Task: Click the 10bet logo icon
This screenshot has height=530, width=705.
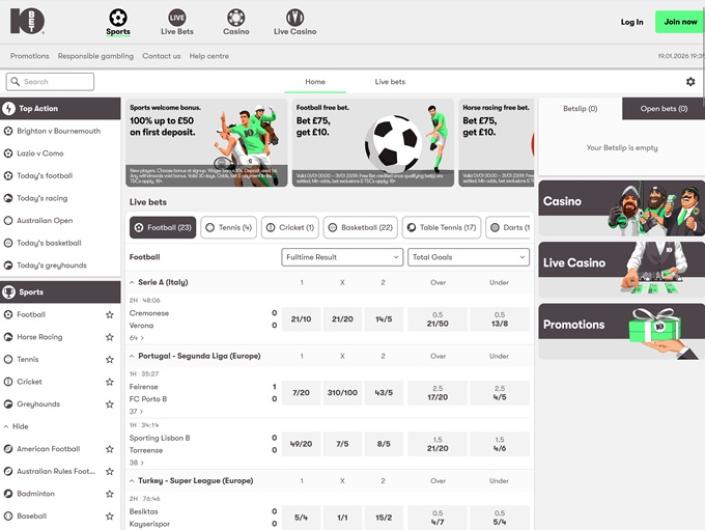Action: [x=30, y=21]
